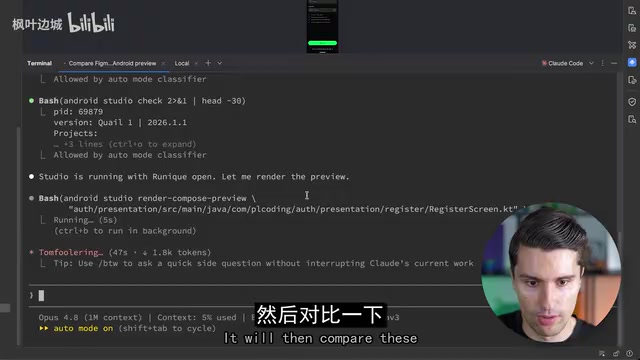Click the 'Running… (5s)' status line
This screenshot has width=640, height=360.
(85, 220)
